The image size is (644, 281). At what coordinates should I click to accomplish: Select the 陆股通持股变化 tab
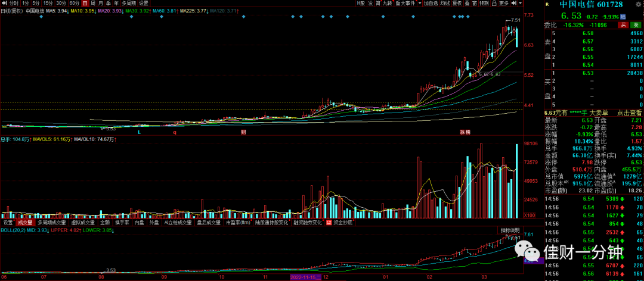(273, 223)
